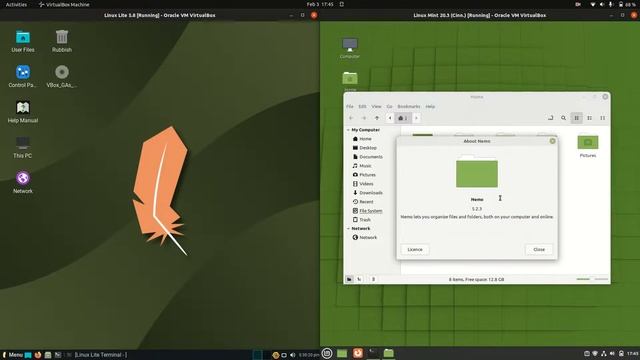
Task: Open This PC desktop icon
Action: pos(23,147)
